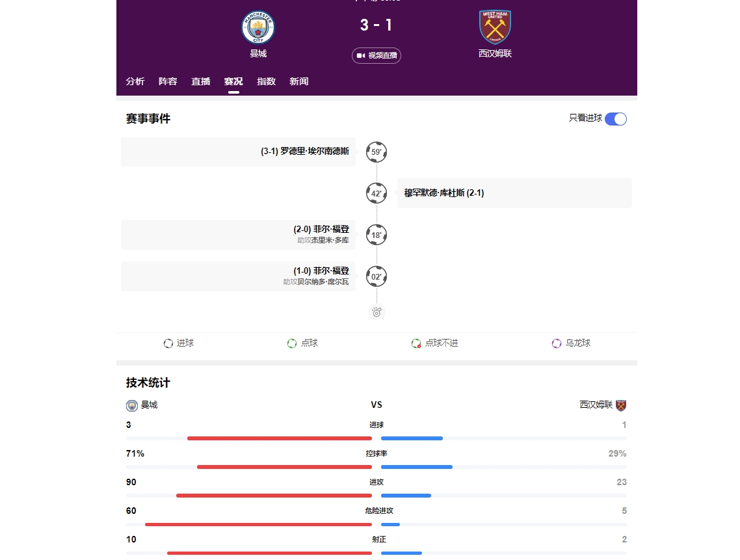This screenshot has height=560, width=740.
Task: Open the 直播 tab
Action: 200,81
